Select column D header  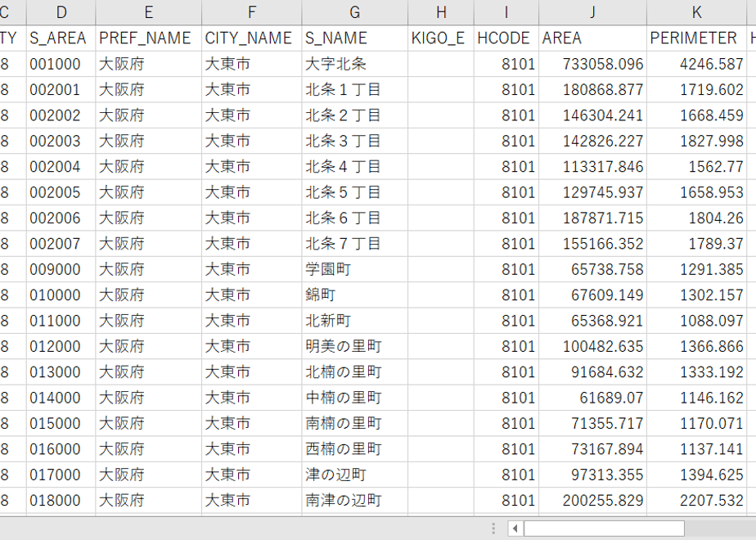pos(61,12)
